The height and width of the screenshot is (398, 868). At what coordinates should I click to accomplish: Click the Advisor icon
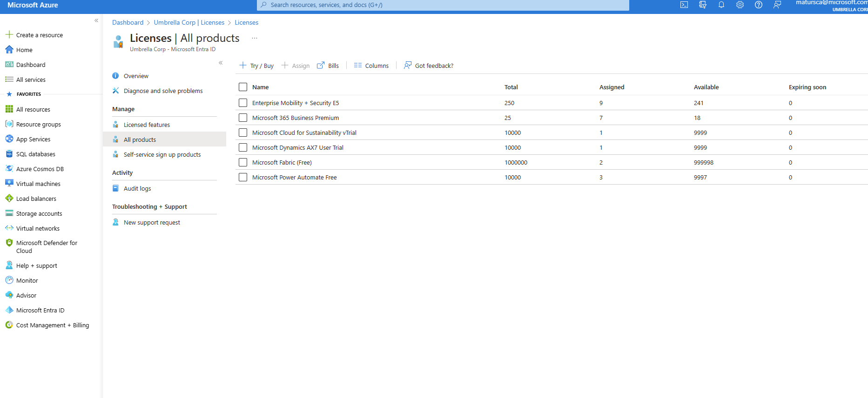9,295
